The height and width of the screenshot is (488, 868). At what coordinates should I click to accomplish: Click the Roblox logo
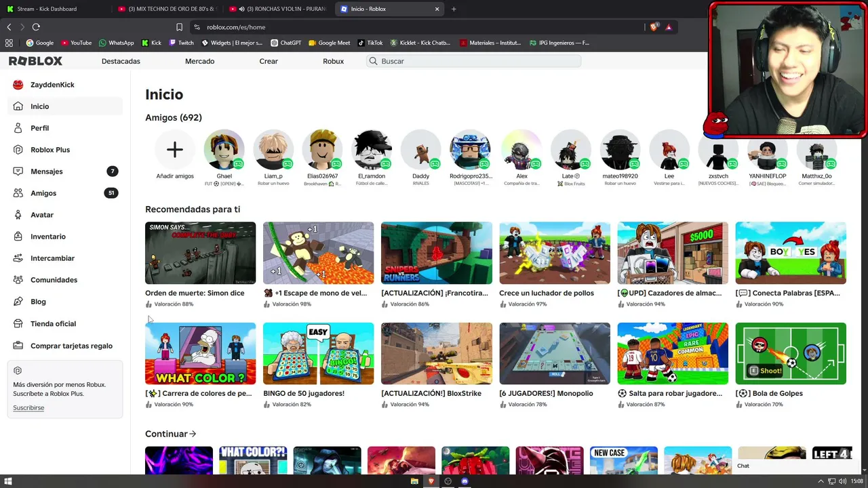click(x=35, y=61)
